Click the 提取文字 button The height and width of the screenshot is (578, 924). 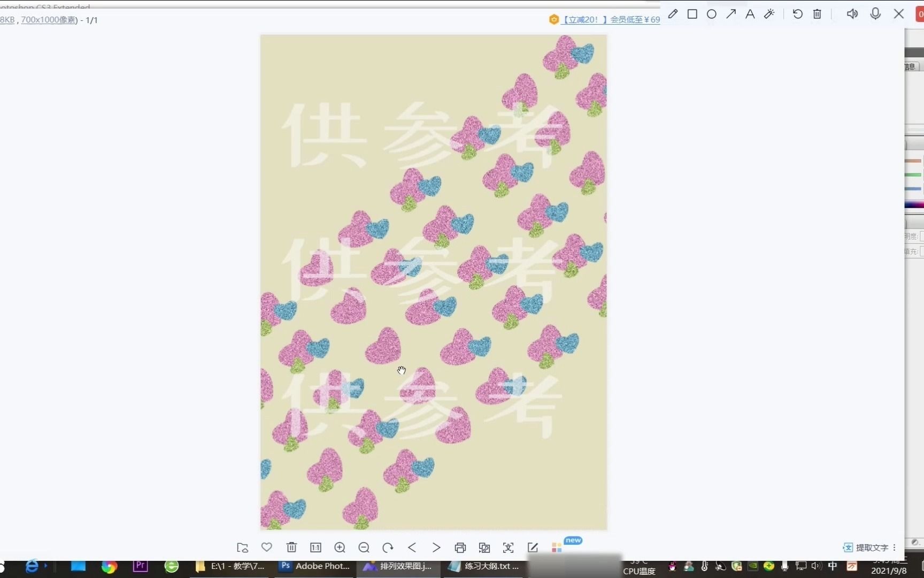point(865,547)
